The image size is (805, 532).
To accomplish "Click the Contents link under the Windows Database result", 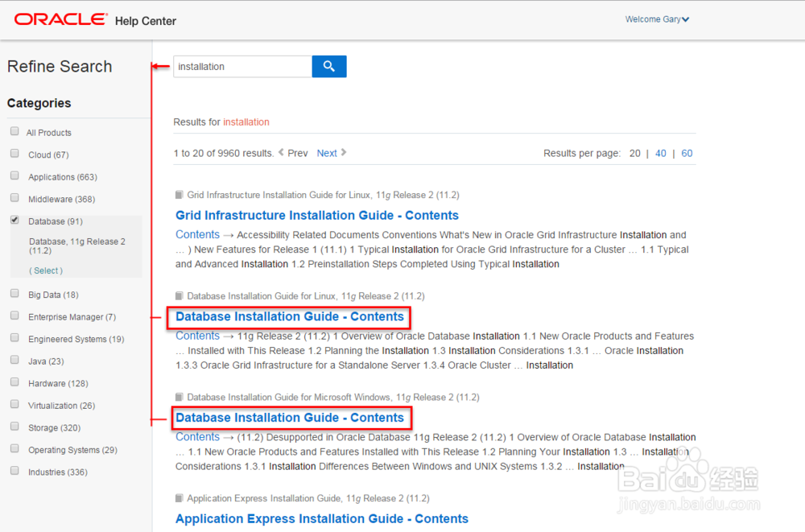I will point(198,437).
